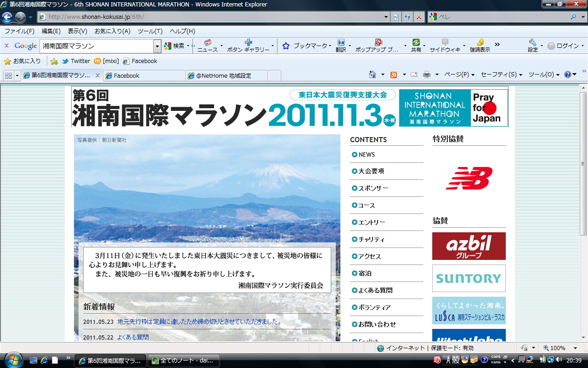Expand the ページ(P) page menu

click(x=459, y=75)
